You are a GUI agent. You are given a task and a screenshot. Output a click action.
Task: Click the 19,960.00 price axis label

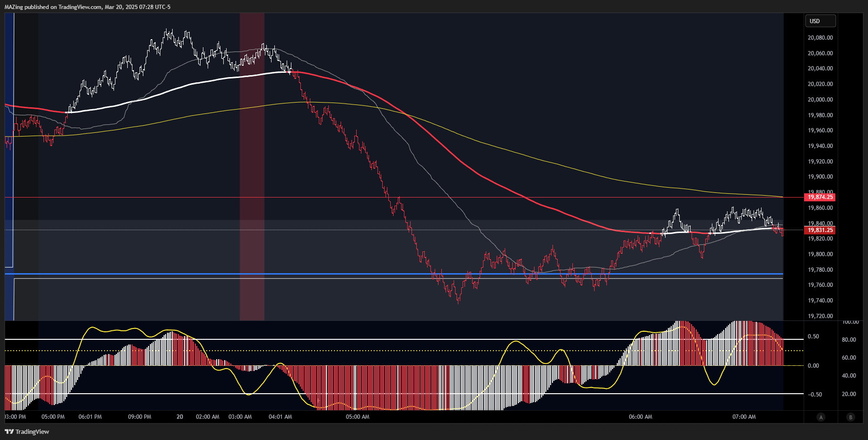point(820,130)
